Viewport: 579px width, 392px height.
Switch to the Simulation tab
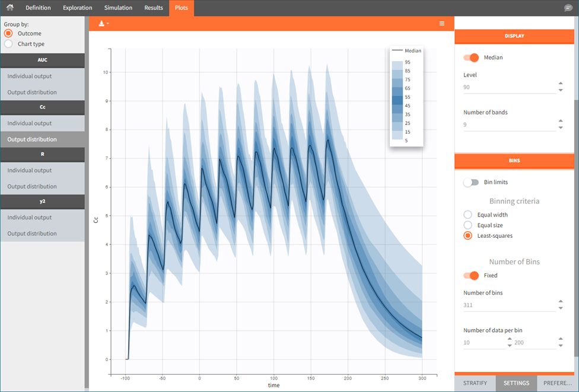[x=118, y=8]
